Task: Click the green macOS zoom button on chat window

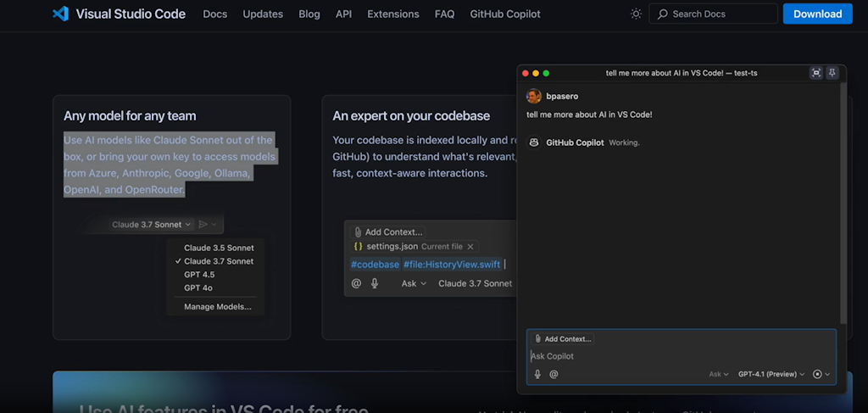Action: click(546, 73)
